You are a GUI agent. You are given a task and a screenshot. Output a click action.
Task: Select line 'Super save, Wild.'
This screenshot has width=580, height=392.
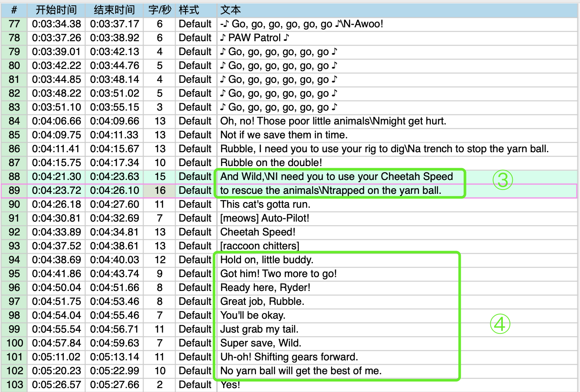point(261,343)
